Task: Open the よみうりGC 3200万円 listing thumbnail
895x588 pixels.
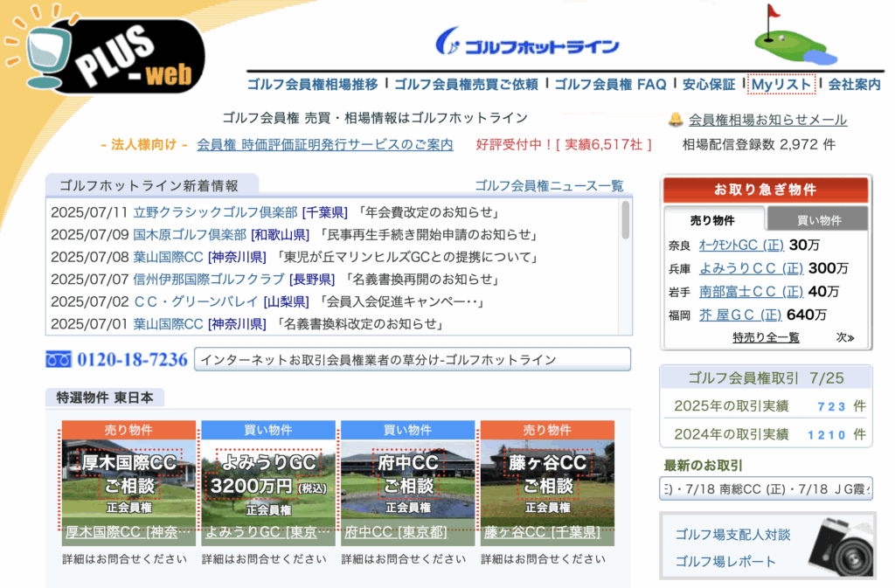Action: [268, 483]
